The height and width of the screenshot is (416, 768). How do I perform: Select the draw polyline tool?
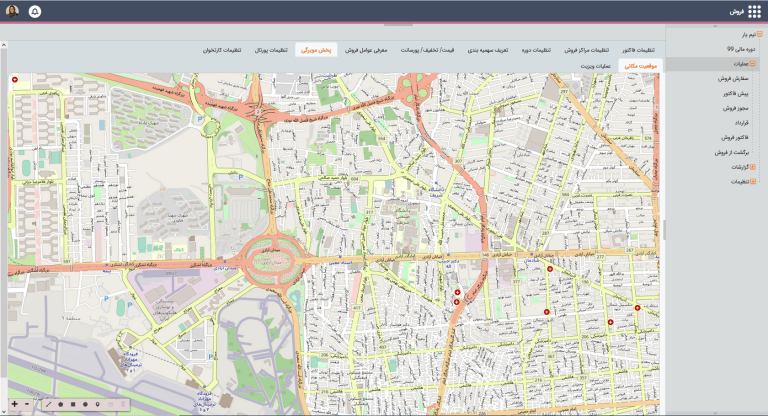[x=48, y=405]
